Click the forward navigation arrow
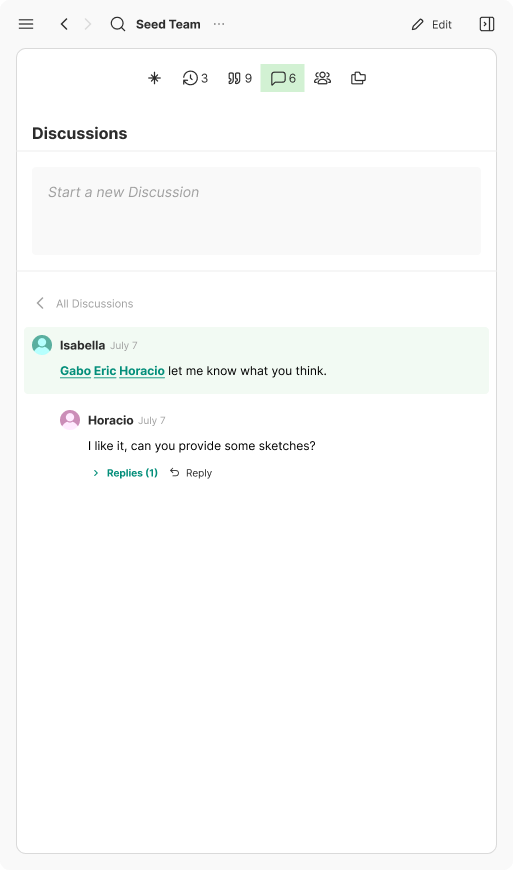Screen dimensions: 513x870 pos(88,24)
